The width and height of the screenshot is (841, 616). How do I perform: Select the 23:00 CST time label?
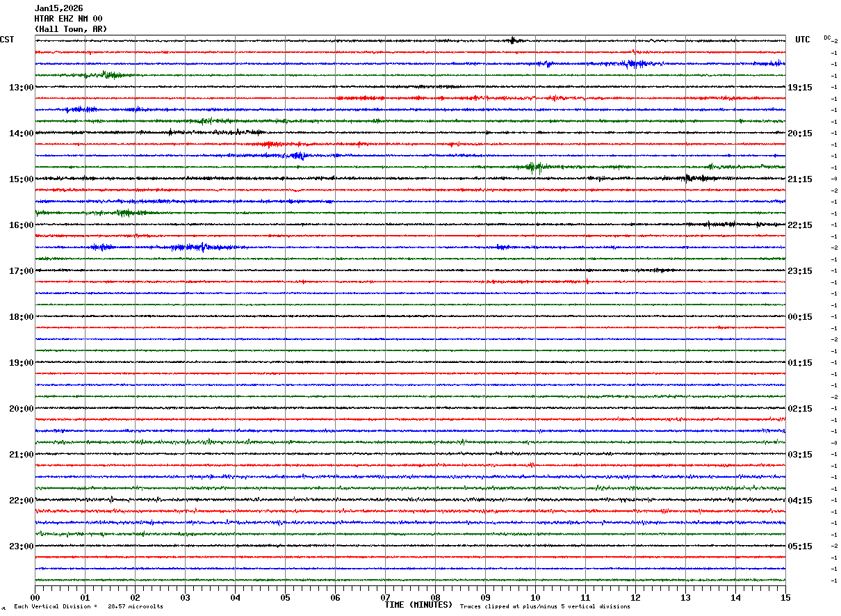[x=21, y=546]
